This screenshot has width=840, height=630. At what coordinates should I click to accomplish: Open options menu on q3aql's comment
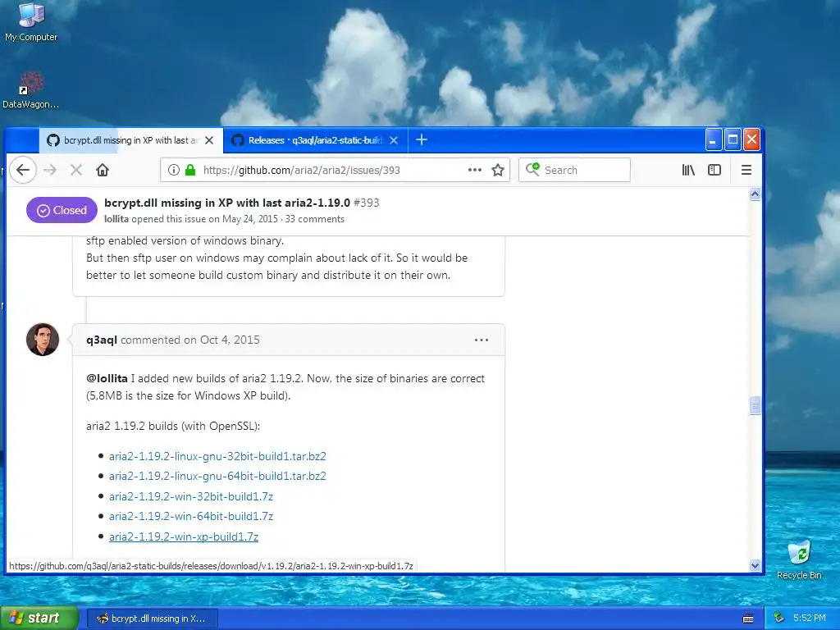click(481, 340)
